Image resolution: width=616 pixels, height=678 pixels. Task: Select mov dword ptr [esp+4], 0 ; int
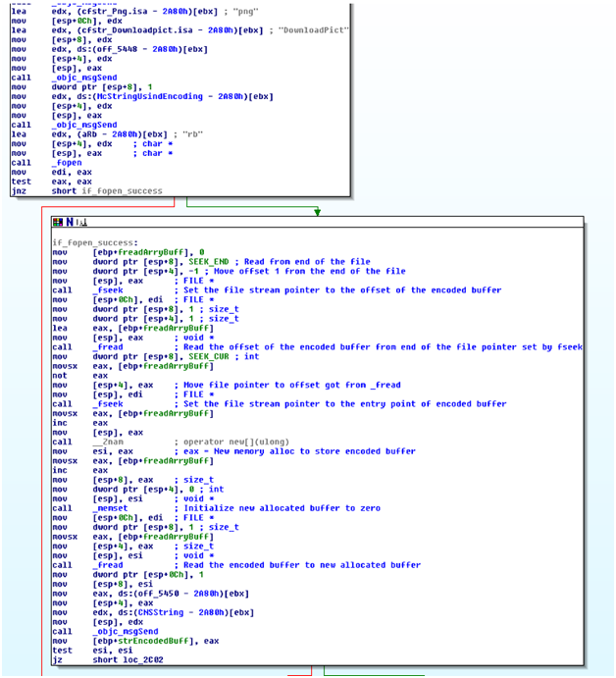pyautogui.click(x=138, y=490)
